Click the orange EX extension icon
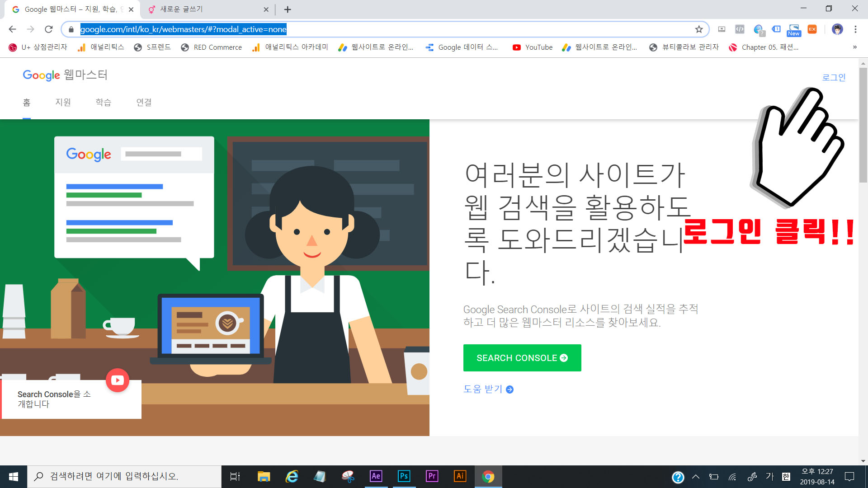Image resolution: width=868 pixels, height=488 pixels. pyautogui.click(x=812, y=29)
